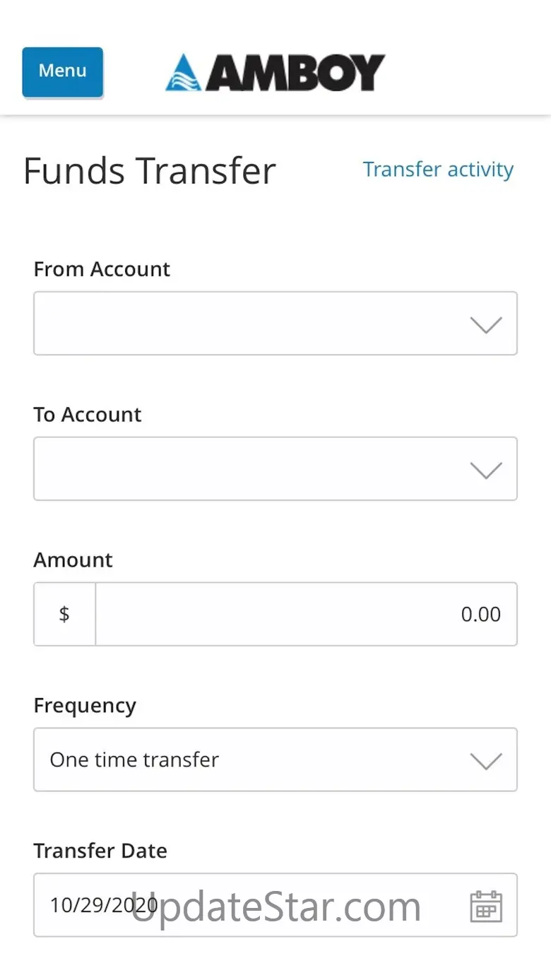The height and width of the screenshot is (980, 551).
Task: Expand the Frequency chevron arrow
Action: coord(486,760)
